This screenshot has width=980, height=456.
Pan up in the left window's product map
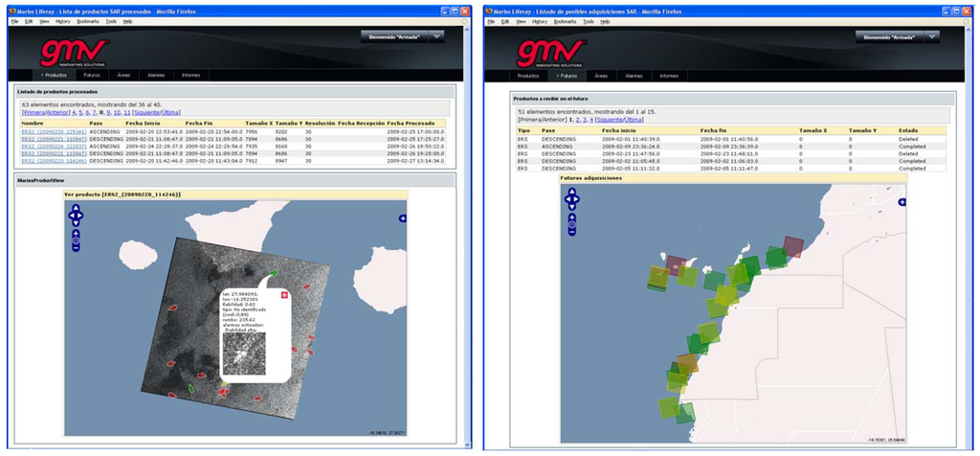click(76, 208)
